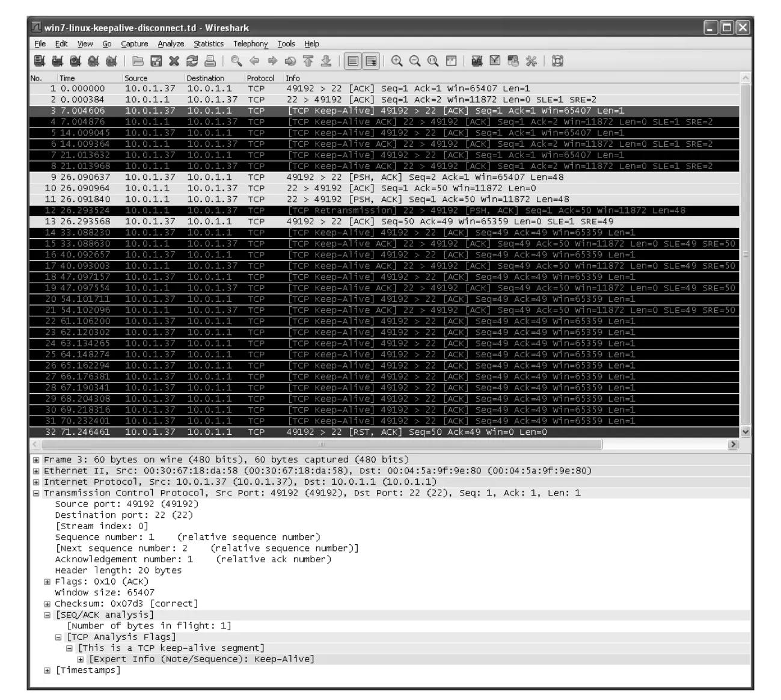Toggle packet list colorize button
The width and height of the screenshot is (781, 700).
pos(353,61)
